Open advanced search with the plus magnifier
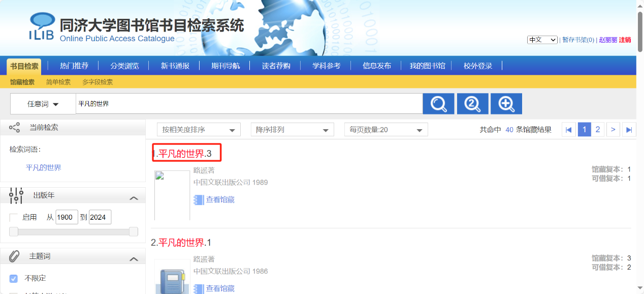 click(x=506, y=104)
